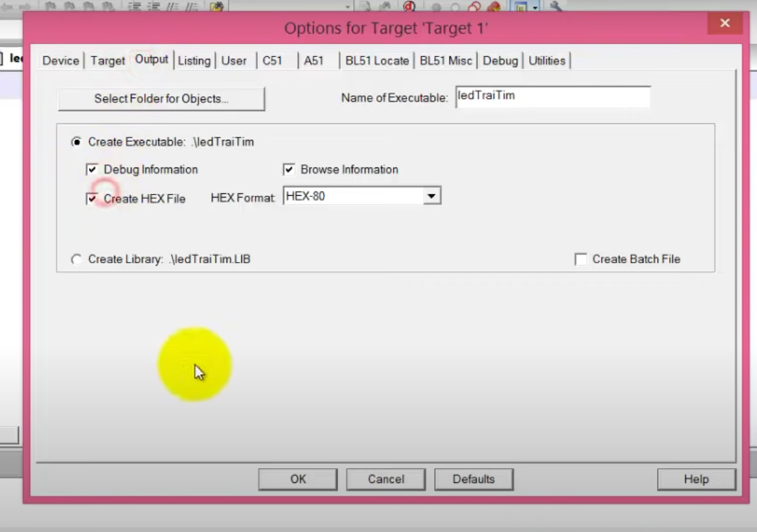The width and height of the screenshot is (757, 532).
Task: Tick the Create Batch File checkbox
Action: [581, 260]
